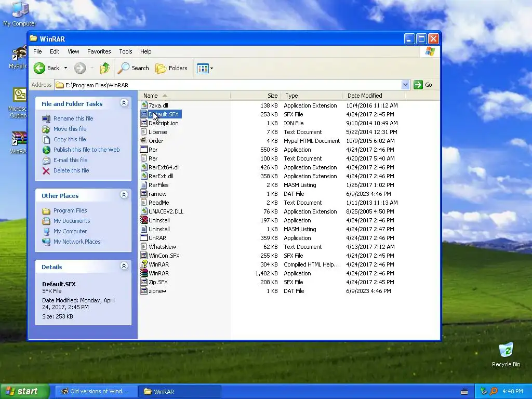Sort by Date Modified column header
532x399 pixels.
coord(374,96)
